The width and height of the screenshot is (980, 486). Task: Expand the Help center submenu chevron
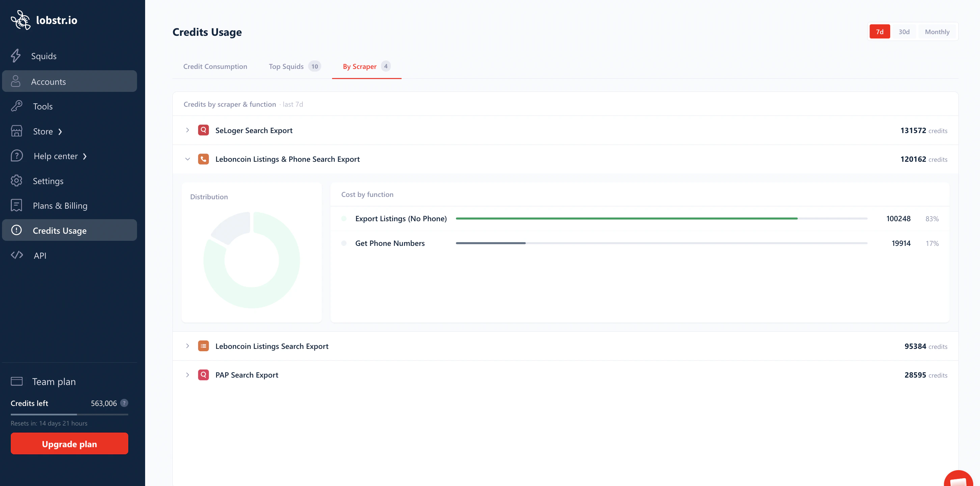point(85,156)
